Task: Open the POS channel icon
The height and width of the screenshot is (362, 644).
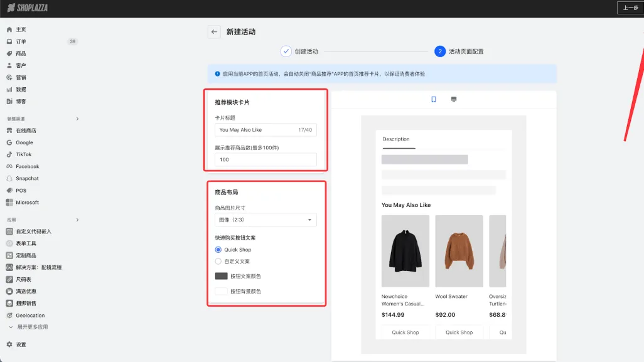Action: click(x=9, y=191)
